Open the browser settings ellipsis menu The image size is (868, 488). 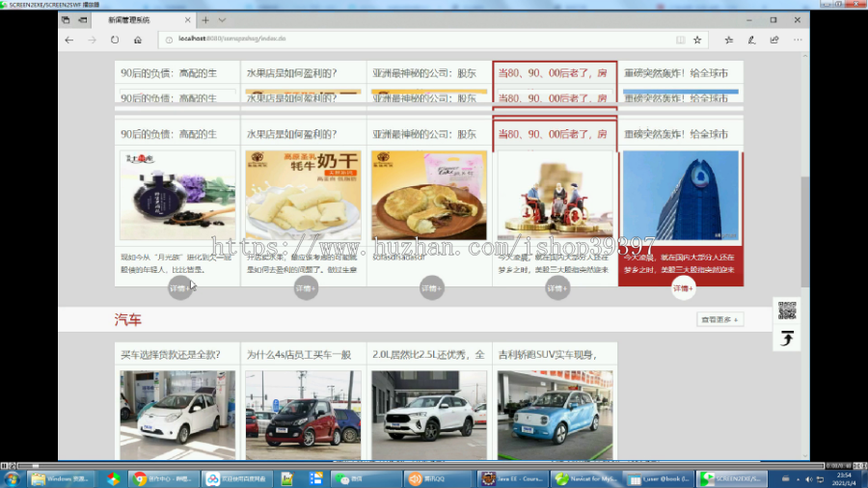point(798,40)
